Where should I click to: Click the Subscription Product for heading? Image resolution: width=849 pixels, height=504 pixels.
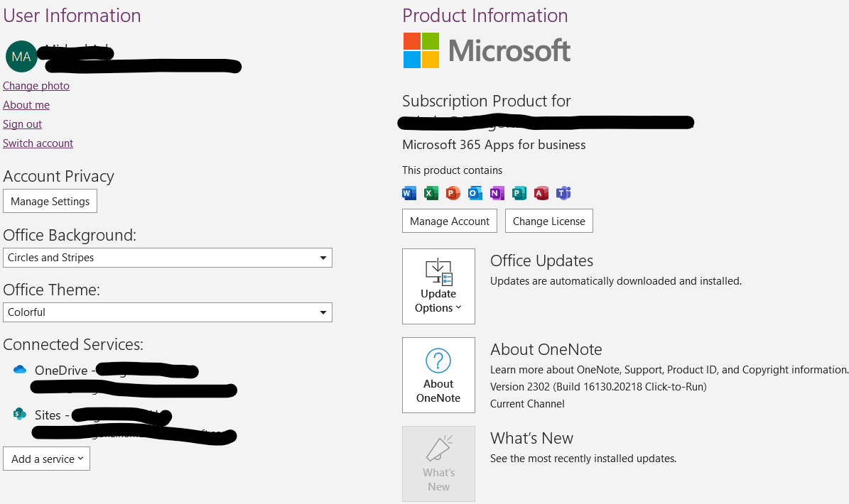[486, 101]
